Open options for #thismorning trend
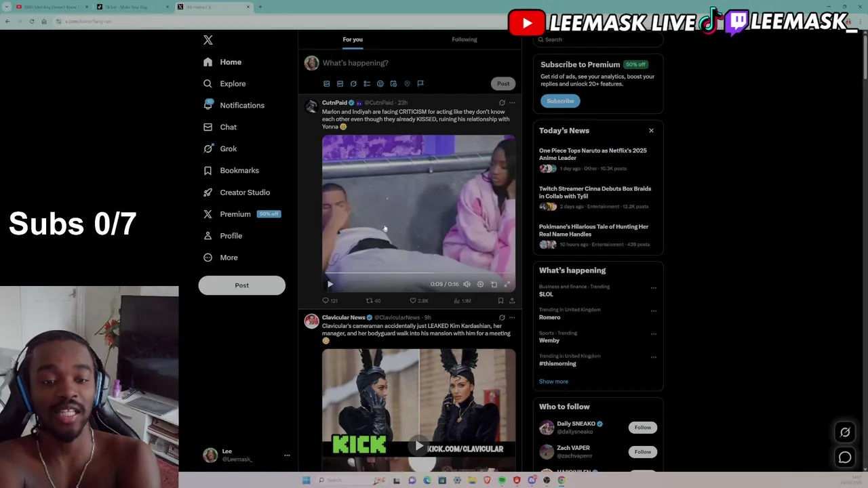 654,357
